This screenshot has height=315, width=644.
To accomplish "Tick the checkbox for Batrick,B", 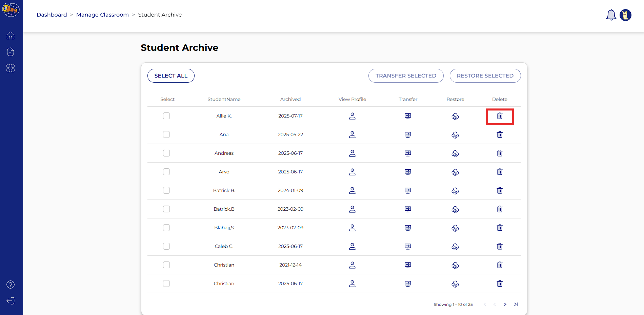I will click(x=166, y=209).
